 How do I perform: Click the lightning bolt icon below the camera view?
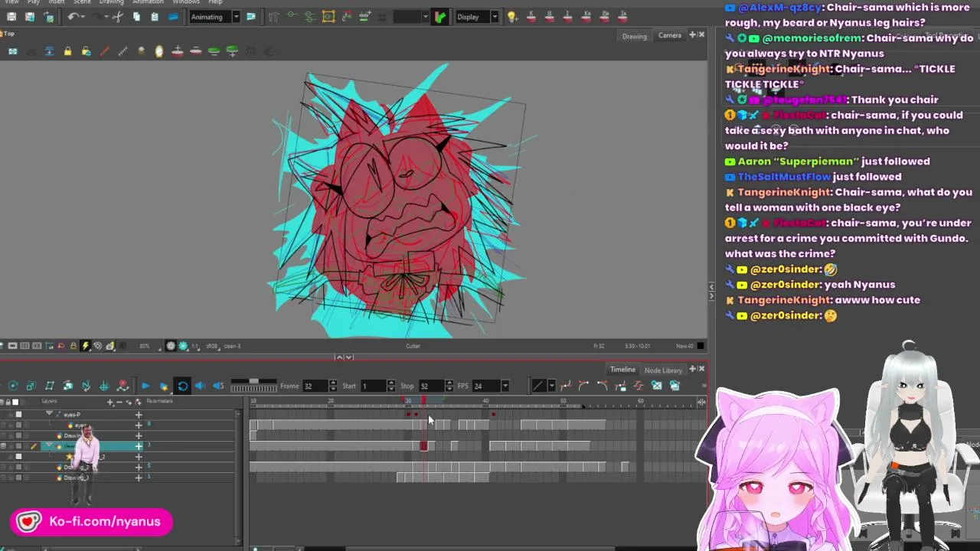[x=86, y=346]
